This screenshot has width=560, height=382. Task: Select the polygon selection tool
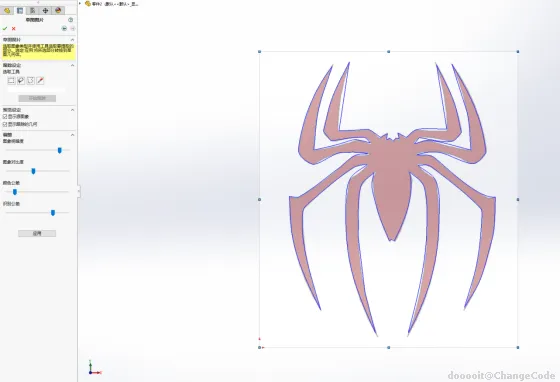coord(31,81)
